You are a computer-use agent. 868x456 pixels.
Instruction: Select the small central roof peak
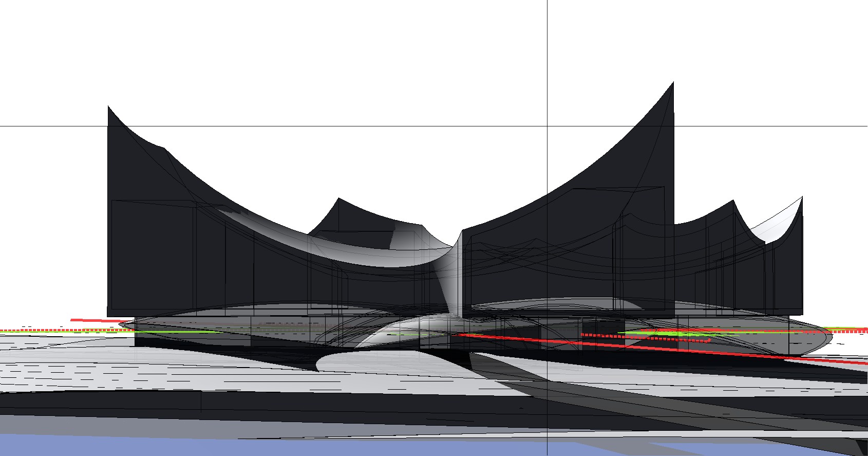[x=338, y=198]
